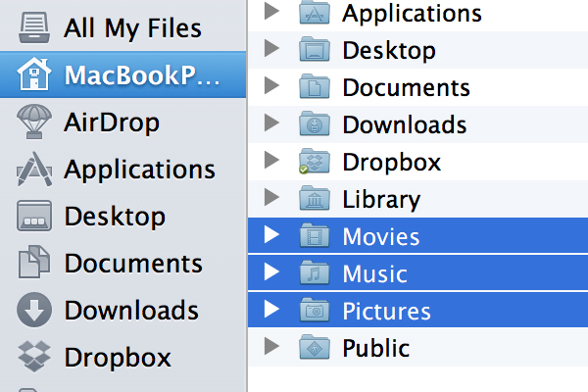This screenshot has width=588, height=392.
Task: Click the Documents folder icon in file list
Action: tap(315, 86)
